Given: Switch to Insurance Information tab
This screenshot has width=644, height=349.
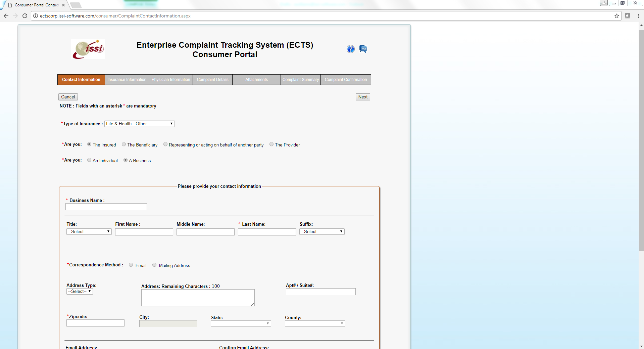Looking at the screenshot, I should click(127, 80).
